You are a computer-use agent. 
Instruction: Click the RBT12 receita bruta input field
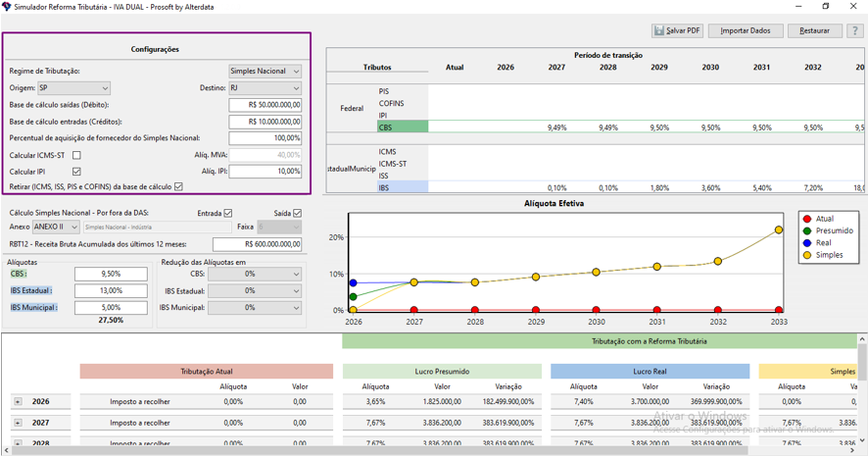(257, 244)
